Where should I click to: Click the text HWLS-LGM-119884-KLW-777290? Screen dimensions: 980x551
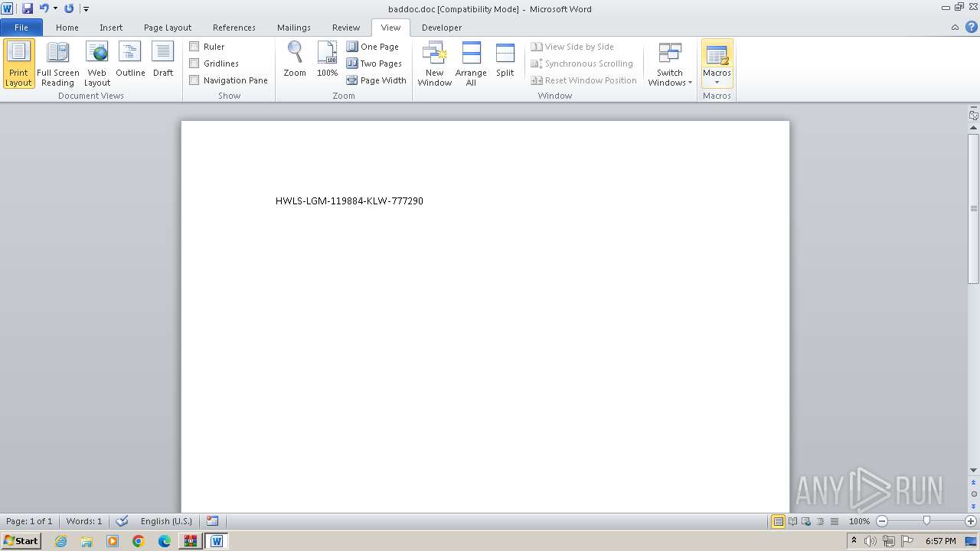point(349,201)
